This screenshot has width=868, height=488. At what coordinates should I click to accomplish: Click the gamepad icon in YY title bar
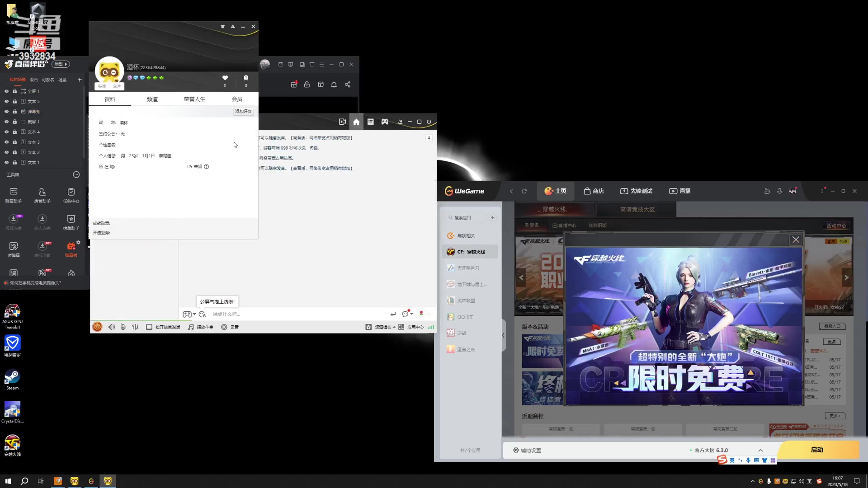[385, 122]
